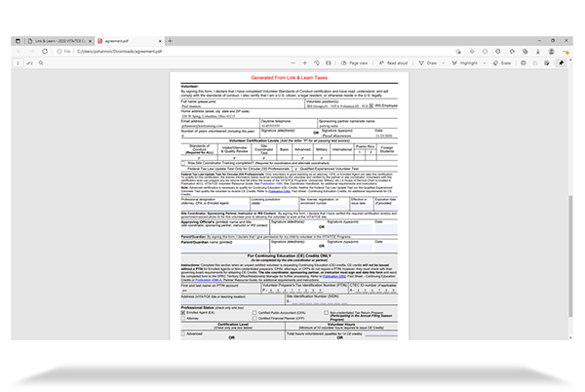Click the Fit to page icon

pyautogui.click(x=329, y=63)
